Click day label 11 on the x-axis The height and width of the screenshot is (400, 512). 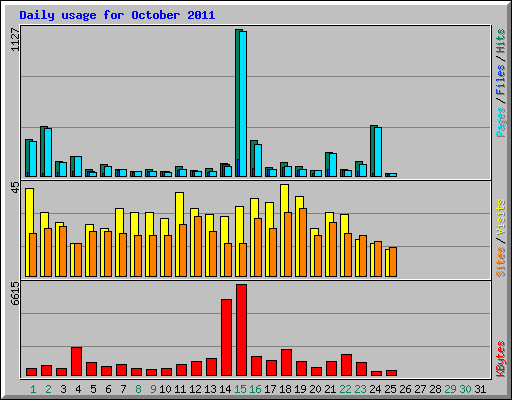click(x=180, y=389)
